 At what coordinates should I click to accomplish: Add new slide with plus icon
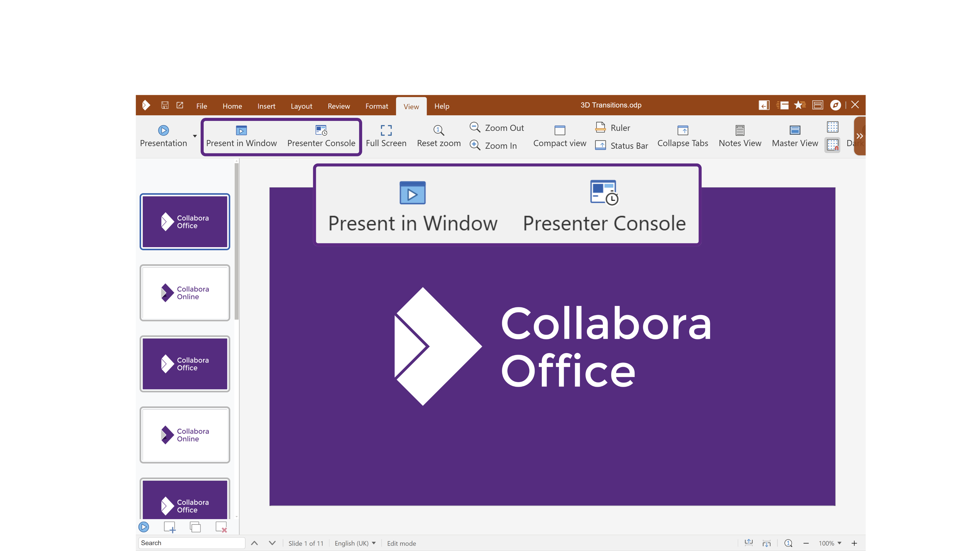(x=170, y=527)
